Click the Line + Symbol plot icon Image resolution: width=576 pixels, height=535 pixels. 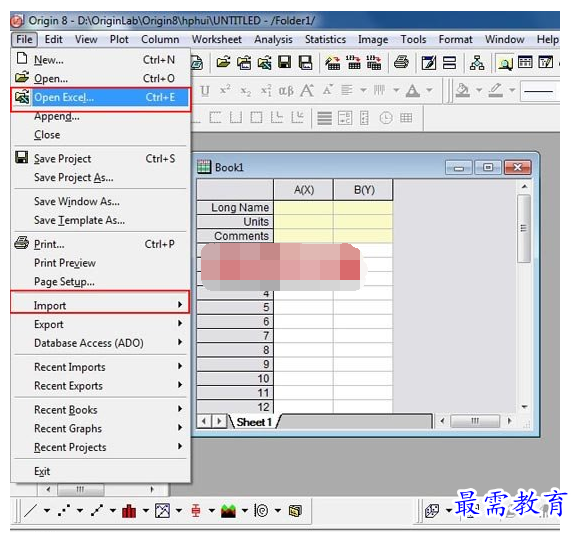[x=97, y=510]
